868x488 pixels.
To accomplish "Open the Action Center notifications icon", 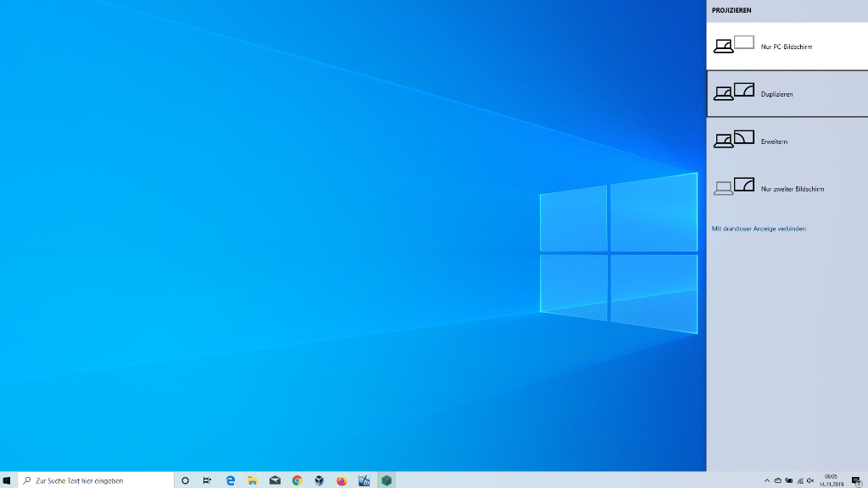I will coord(856,480).
